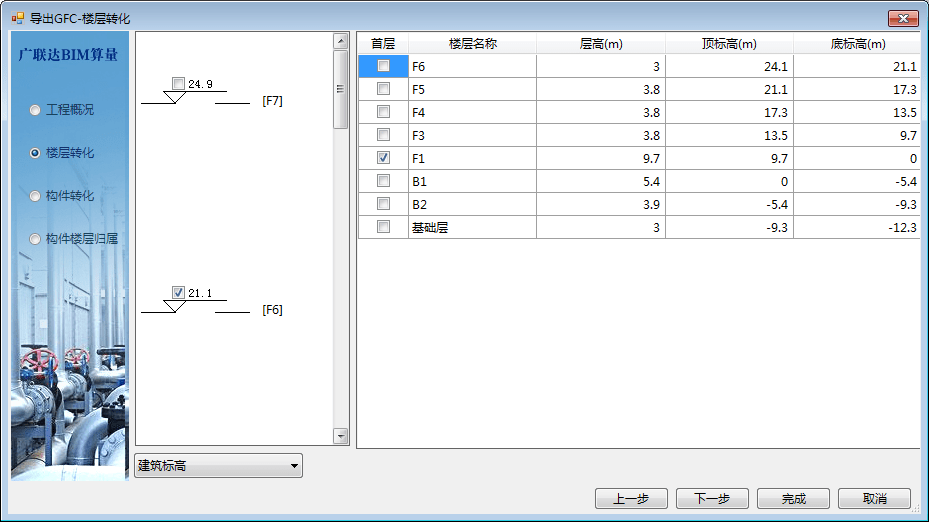This screenshot has height=522, width=929.
Task: Select the B2 floor name cell
Action: tap(472, 204)
